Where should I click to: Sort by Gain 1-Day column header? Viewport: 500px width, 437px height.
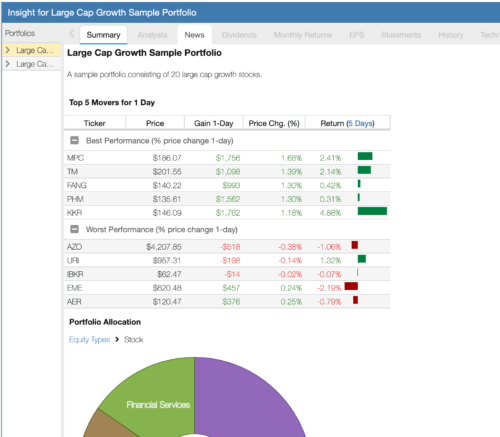tap(214, 123)
